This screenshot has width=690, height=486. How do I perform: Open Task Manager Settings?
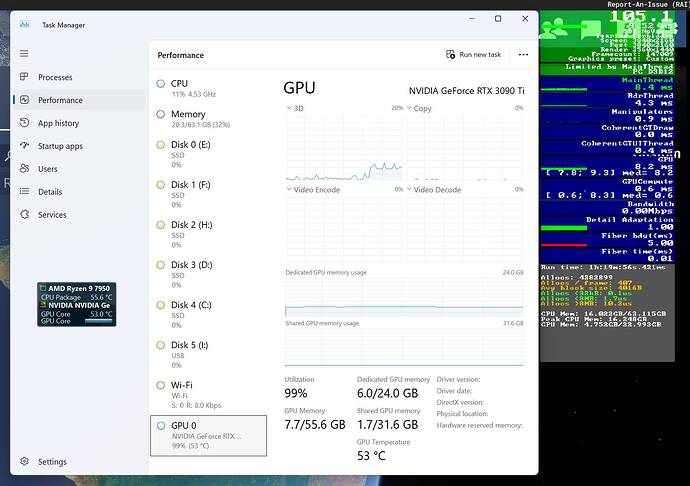52,462
